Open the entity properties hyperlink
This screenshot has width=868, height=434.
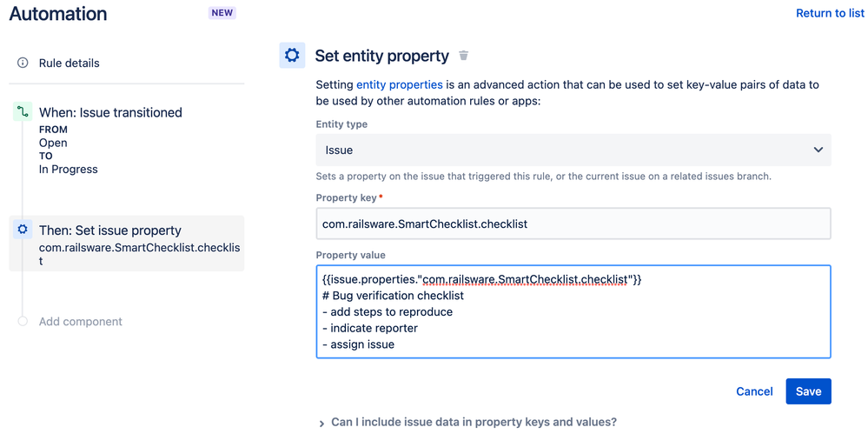(x=400, y=84)
